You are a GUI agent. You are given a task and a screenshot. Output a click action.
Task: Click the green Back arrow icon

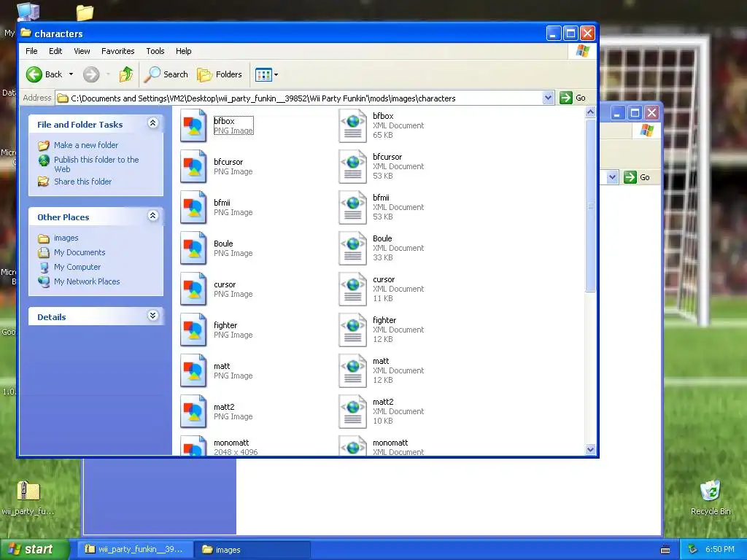tap(34, 74)
